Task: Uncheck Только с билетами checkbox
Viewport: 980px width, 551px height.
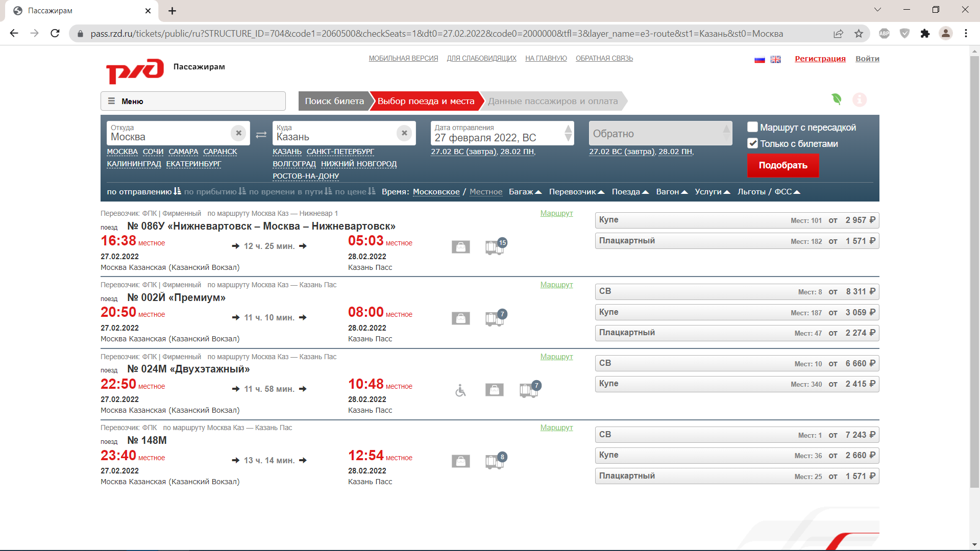Action: 752,143
